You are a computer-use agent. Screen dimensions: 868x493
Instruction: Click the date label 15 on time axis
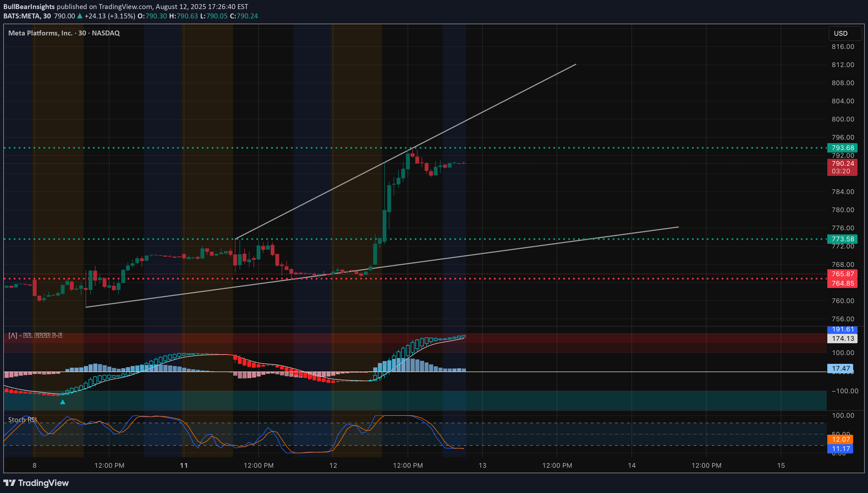(x=781, y=465)
